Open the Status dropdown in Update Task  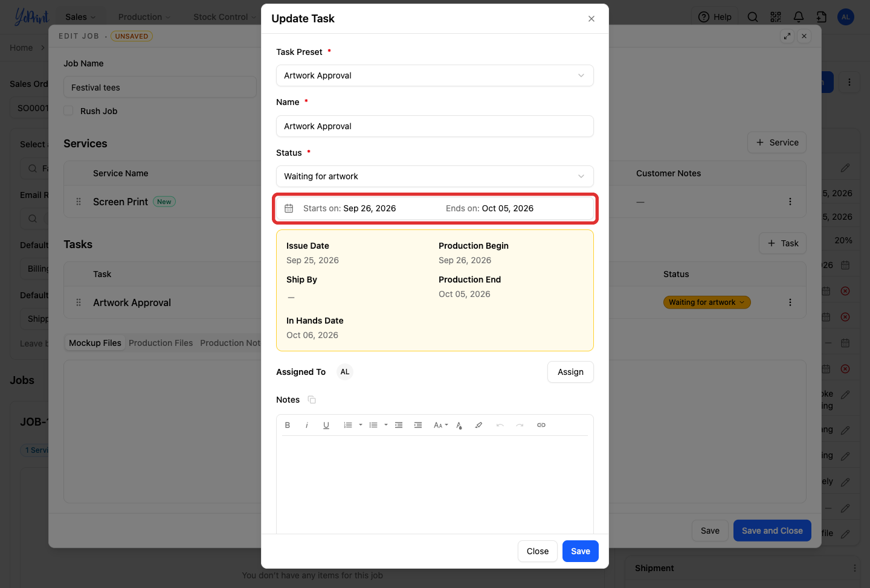[x=435, y=176]
